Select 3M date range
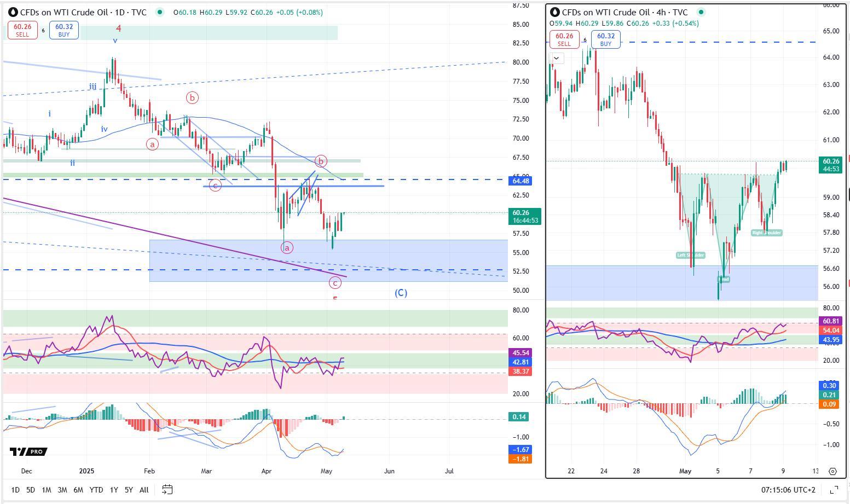The height and width of the screenshot is (504, 850). coord(62,490)
